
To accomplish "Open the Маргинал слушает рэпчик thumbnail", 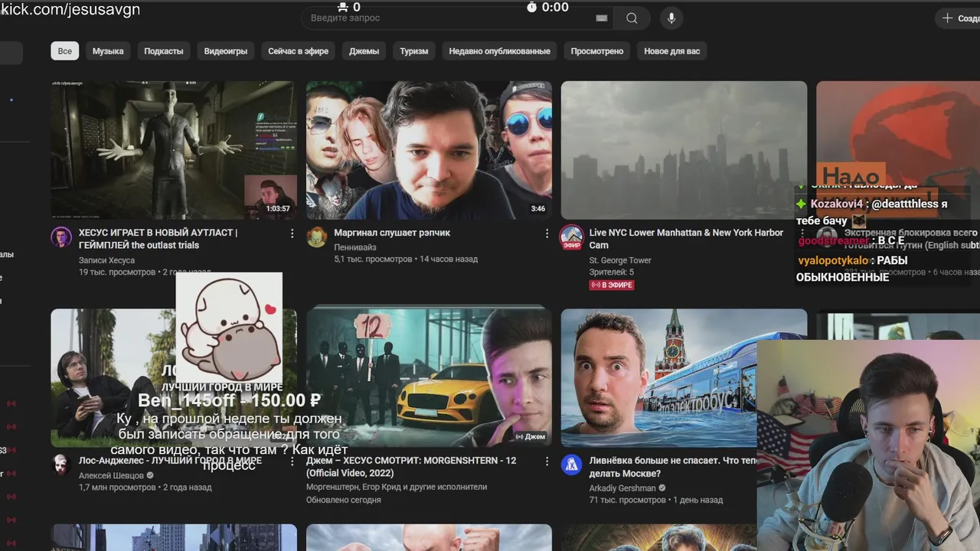I will click(x=429, y=150).
